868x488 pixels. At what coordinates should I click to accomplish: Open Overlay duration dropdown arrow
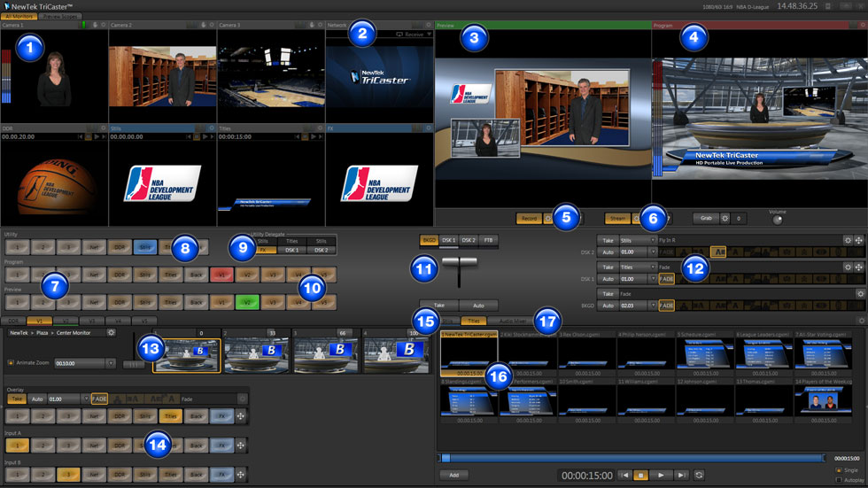(x=86, y=399)
